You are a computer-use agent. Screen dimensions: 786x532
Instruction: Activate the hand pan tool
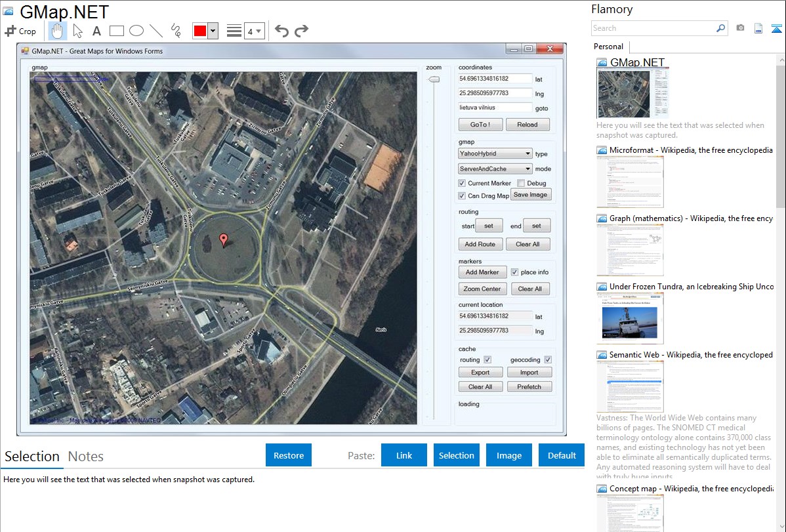(x=58, y=31)
